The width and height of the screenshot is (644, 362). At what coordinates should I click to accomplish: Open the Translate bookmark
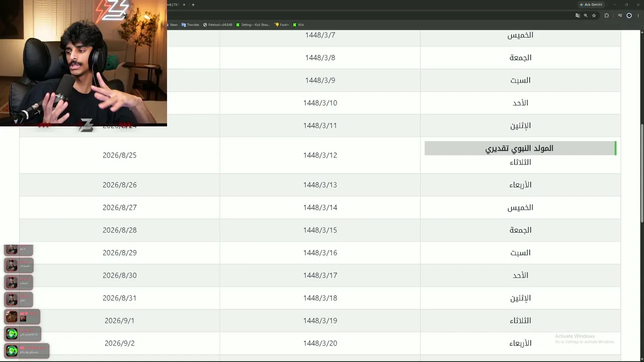[190, 25]
